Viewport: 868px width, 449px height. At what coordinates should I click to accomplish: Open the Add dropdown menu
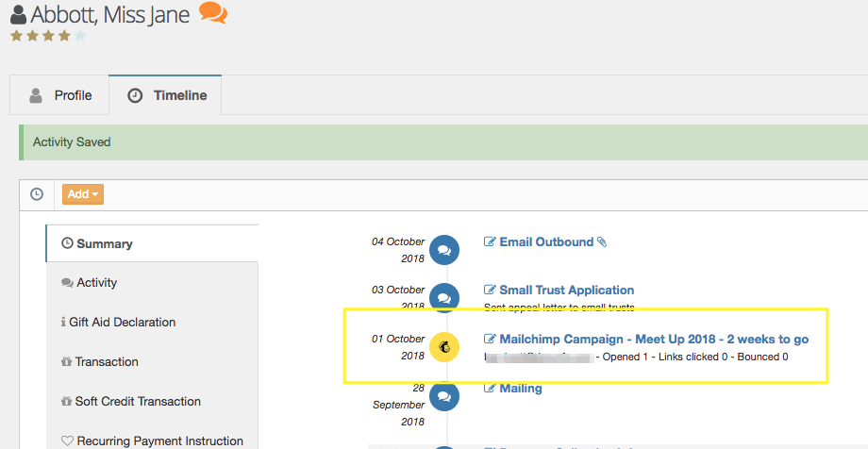[x=83, y=194]
